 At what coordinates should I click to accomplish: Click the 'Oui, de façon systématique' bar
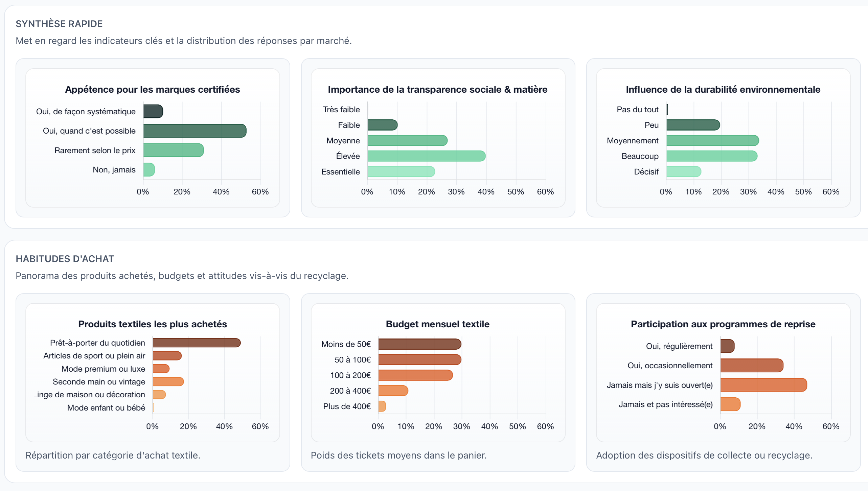click(x=153, y=111)
